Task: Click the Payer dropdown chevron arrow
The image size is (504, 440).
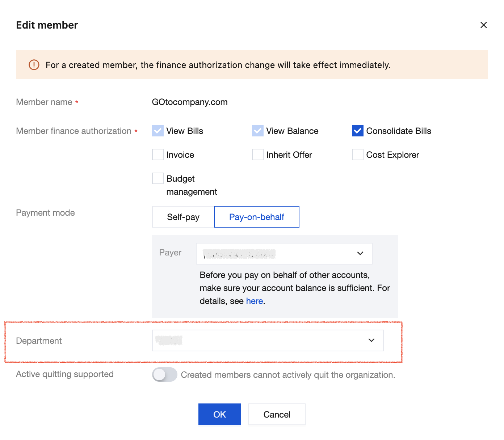Action: (x=360, y=253)
